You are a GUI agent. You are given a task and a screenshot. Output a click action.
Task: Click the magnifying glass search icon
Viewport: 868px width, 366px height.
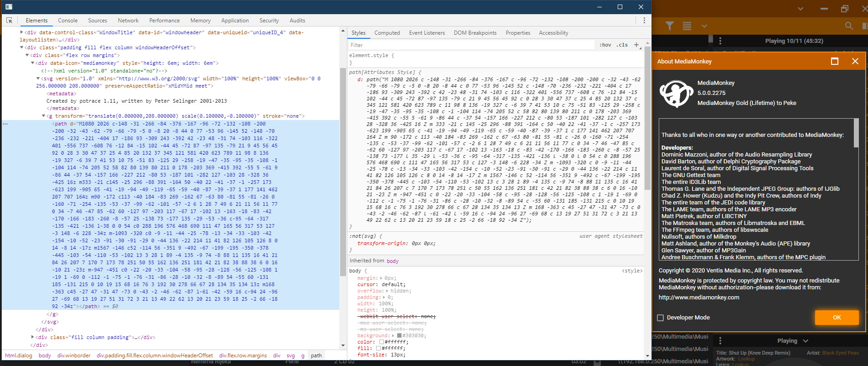click(848, 26)
